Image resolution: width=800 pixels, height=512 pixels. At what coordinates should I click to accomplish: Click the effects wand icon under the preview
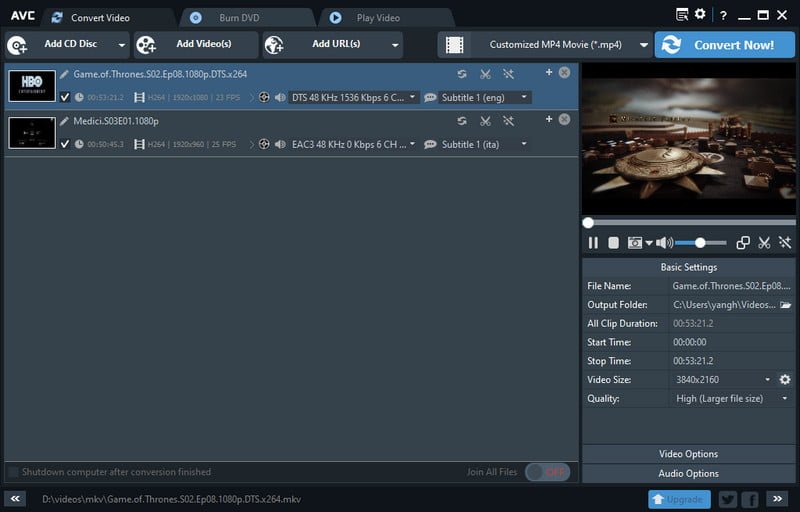pos(785,243)
